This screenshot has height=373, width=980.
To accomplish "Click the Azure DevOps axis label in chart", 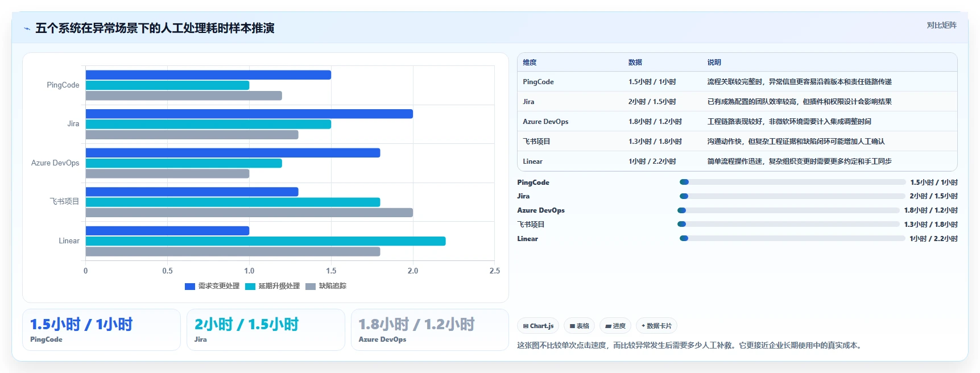I will (55, 163).
